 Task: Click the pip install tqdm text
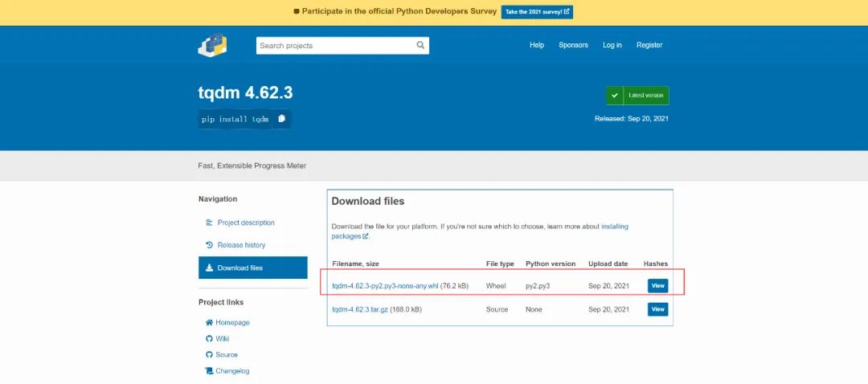pos(235,119)
